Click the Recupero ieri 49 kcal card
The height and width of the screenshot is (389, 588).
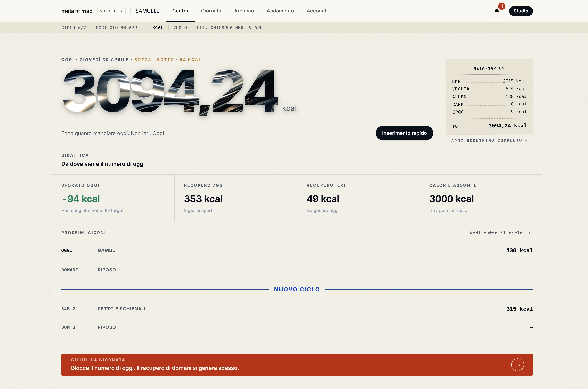click(358, 198)
